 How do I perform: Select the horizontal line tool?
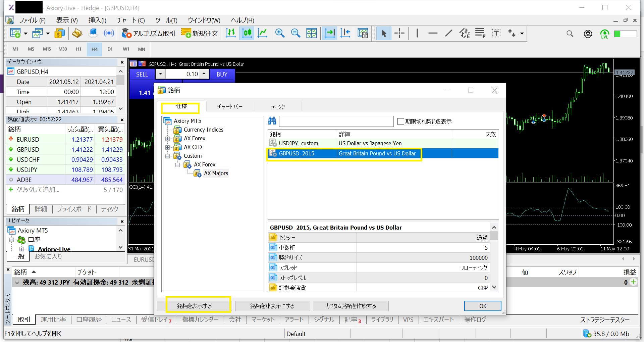point(433,33)
